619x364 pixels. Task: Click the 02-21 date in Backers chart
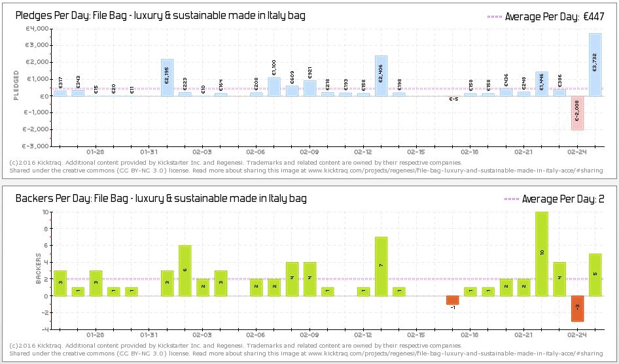pos(523,335)
